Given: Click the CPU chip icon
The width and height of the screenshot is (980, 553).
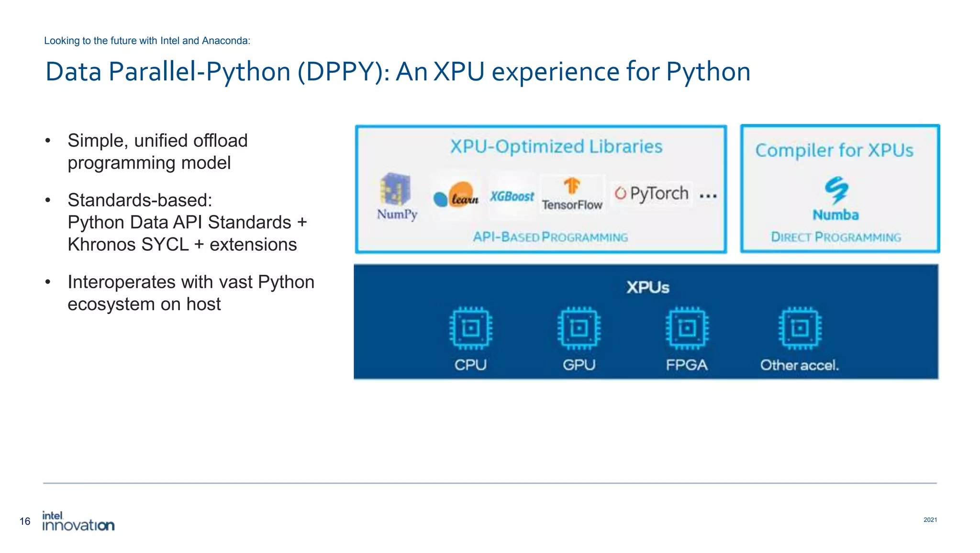Looking at the screenshot, I should 471,328.
